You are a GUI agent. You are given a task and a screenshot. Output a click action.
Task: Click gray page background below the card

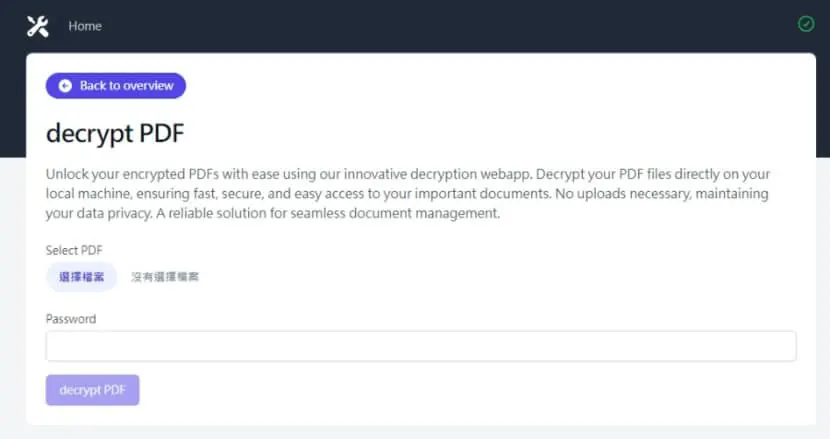pyautogui.click(x=415, y=433)
